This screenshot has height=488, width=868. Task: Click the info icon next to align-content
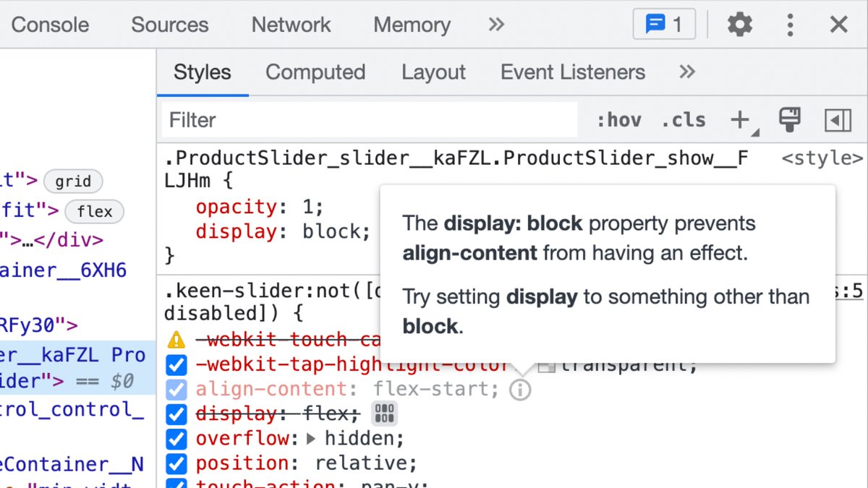coord(520,389)
